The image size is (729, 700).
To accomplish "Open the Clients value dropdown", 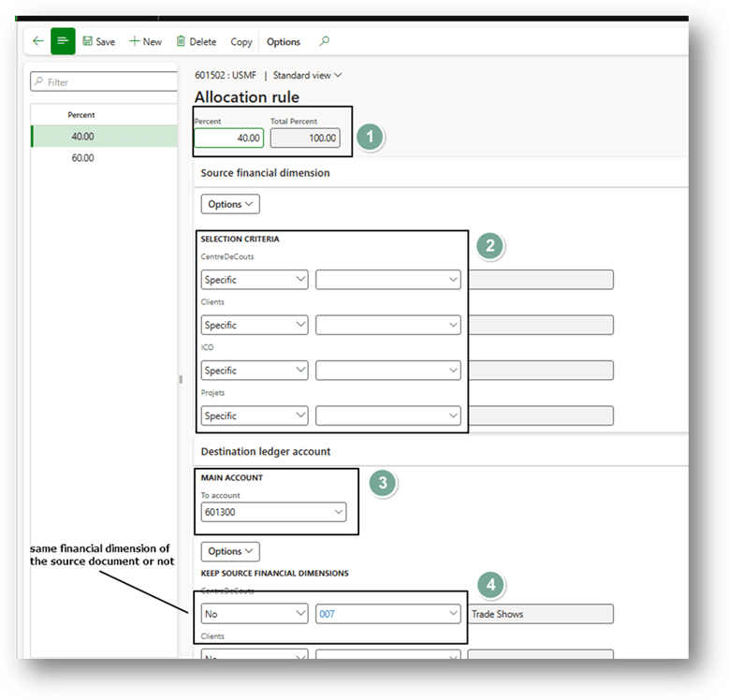I will coord(387,325).
